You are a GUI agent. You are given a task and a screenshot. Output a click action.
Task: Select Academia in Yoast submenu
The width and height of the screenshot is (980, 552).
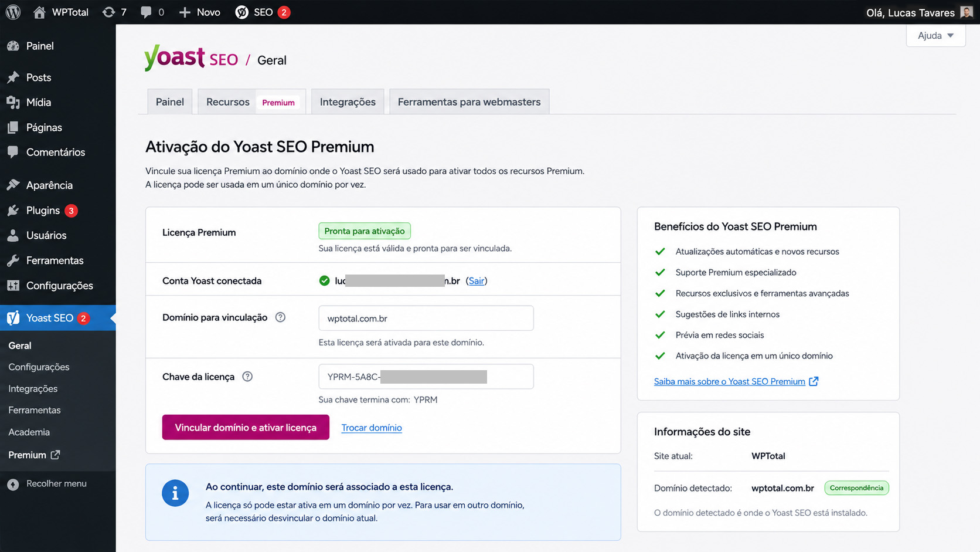point(29,432)
